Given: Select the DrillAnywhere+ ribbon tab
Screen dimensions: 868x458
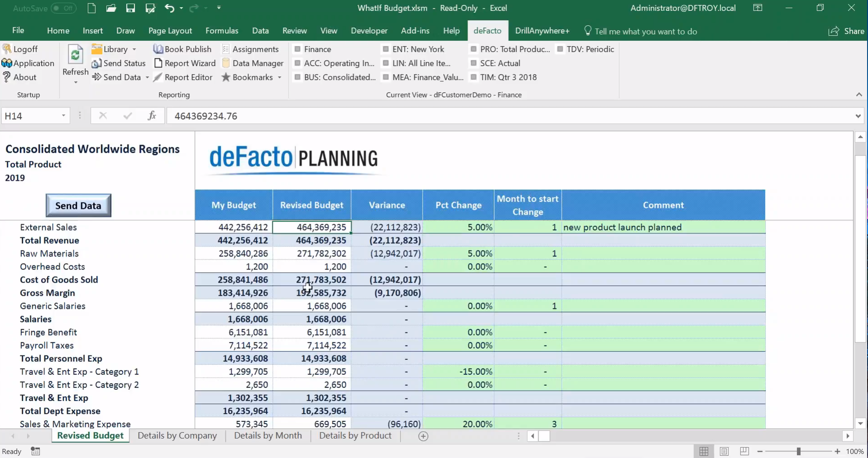Looking at the screenshot, I should [542, 31].
